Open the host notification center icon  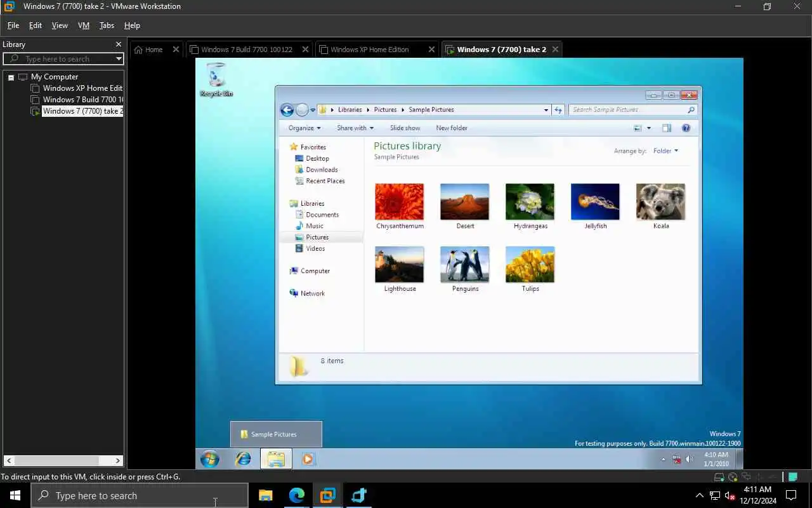tap(791, 495)
